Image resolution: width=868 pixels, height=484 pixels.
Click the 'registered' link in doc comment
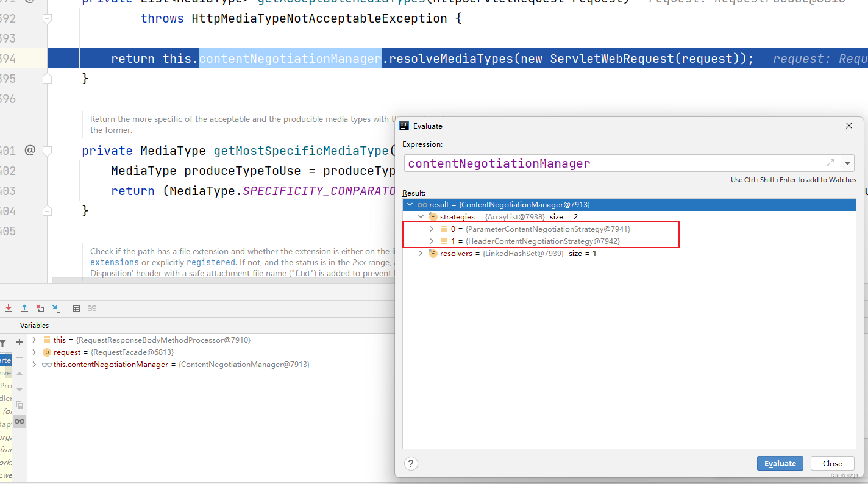point(211,262)
